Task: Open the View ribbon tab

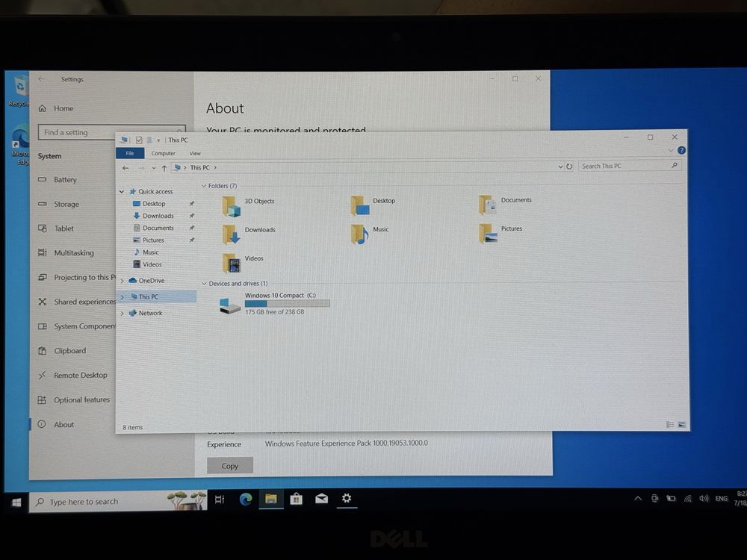Action: [195, 153]
